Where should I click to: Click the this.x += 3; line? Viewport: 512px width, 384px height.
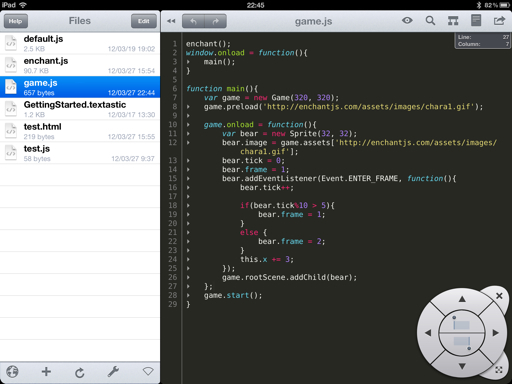click(267, 260)
